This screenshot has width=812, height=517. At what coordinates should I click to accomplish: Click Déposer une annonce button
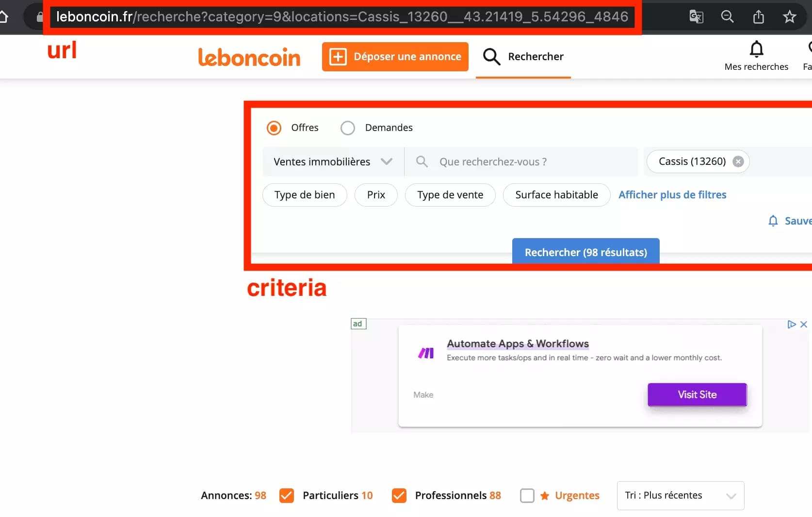[x=395, y=57]
